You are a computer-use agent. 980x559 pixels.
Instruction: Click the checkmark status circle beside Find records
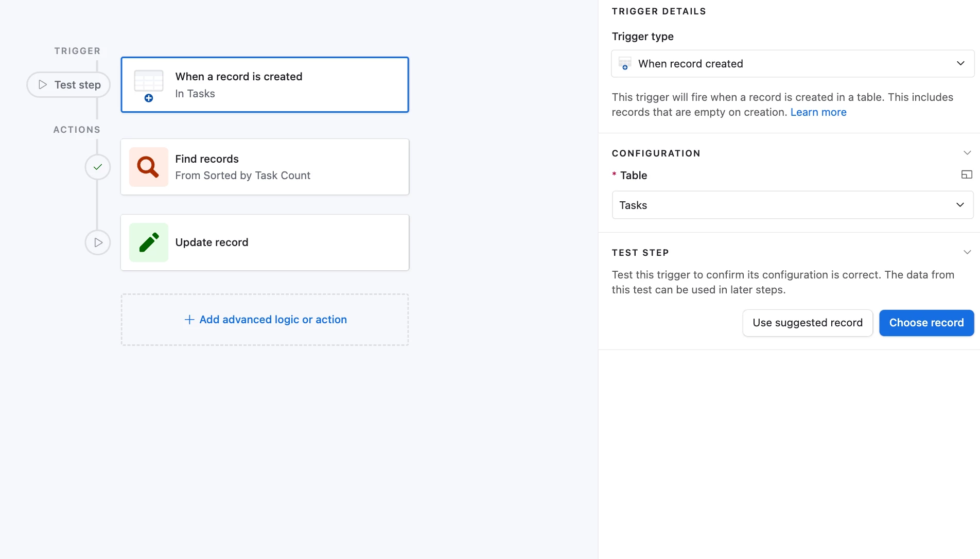tap(98, 167)
